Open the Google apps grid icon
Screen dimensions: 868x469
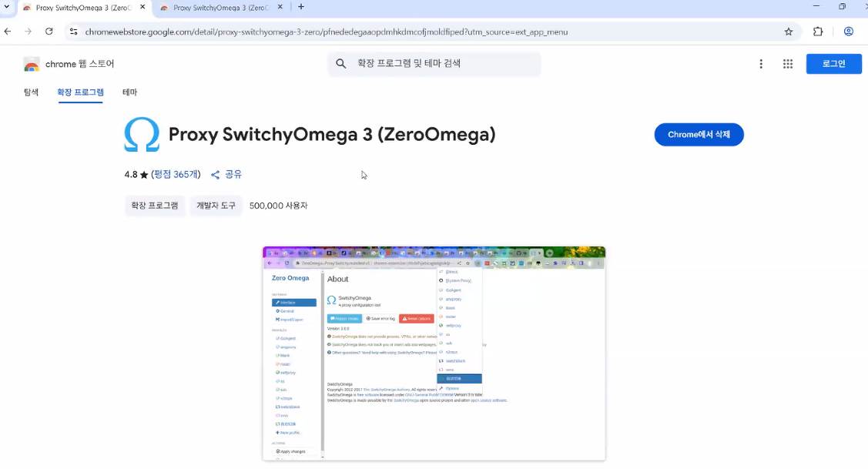(788, 64)
